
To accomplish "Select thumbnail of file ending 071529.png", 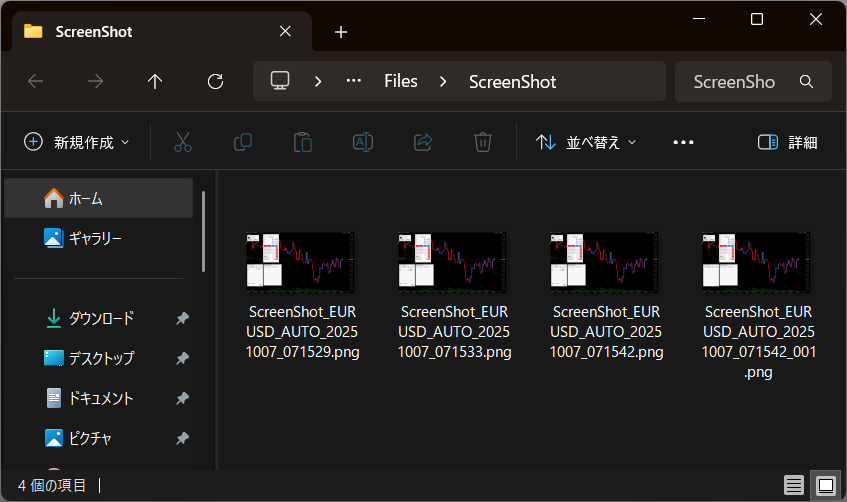I will click(303, 262).
